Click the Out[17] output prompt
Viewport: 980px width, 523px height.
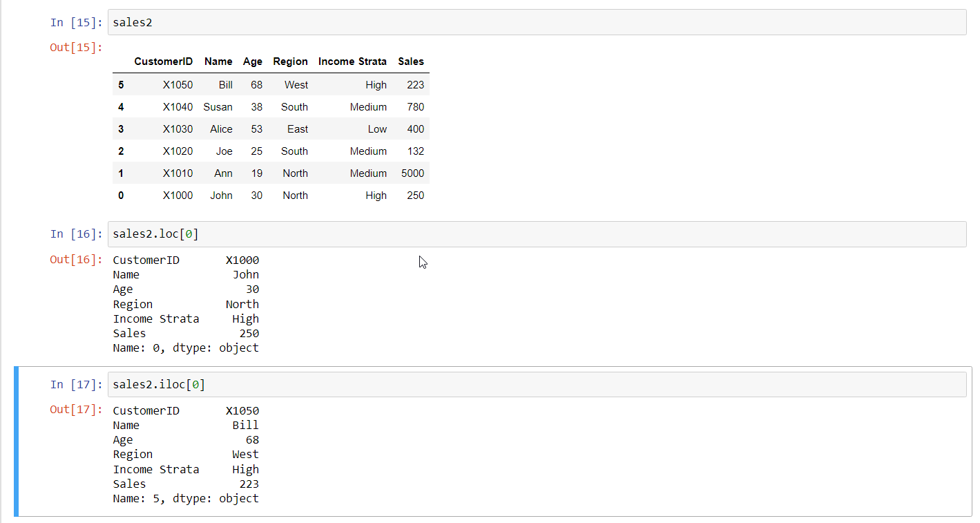pyautogui.click(x=76, y=409)
